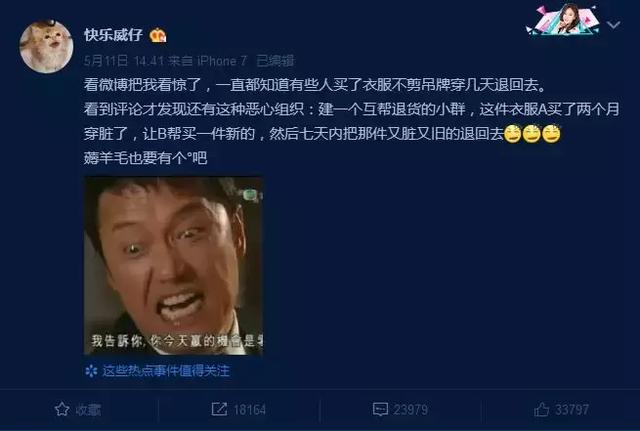Open the iPhone 7 source link
The width and height of the screenshot is (640, 431).
coord(222,61)
